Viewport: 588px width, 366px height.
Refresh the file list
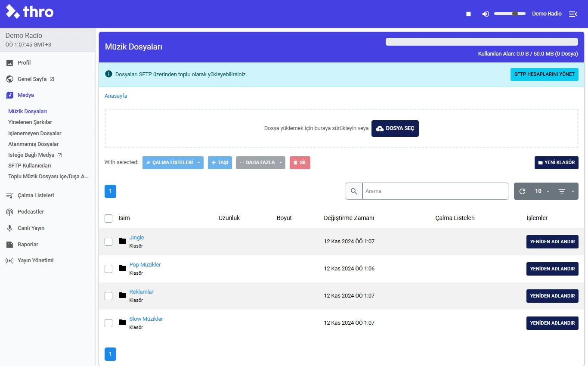pyautogui.click(x=522, y=191)
